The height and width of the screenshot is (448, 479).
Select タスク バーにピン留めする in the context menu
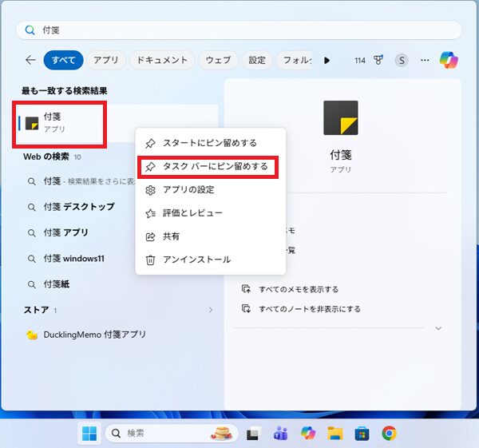click(x=209, y=166)
